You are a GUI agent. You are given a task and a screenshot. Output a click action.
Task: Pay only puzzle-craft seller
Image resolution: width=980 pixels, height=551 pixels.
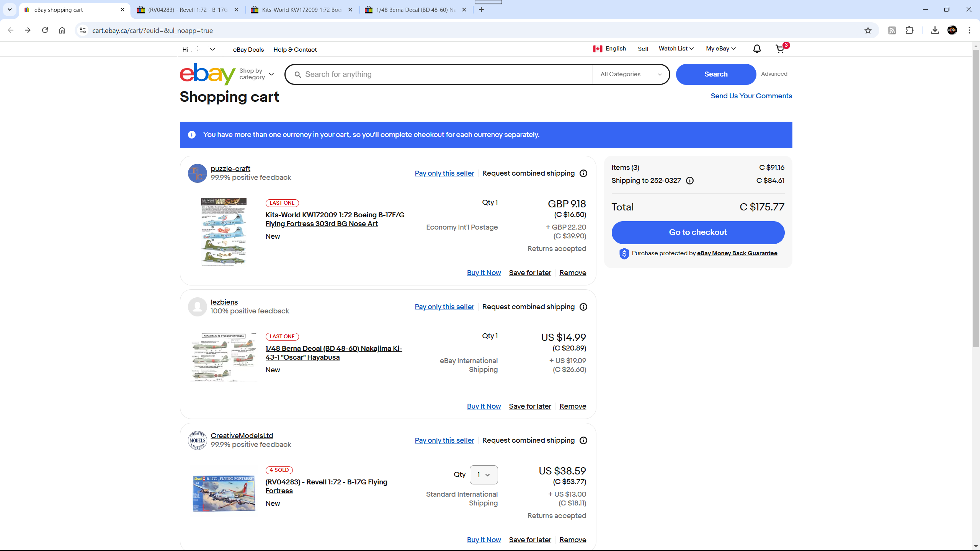click(x=444, y=173)
